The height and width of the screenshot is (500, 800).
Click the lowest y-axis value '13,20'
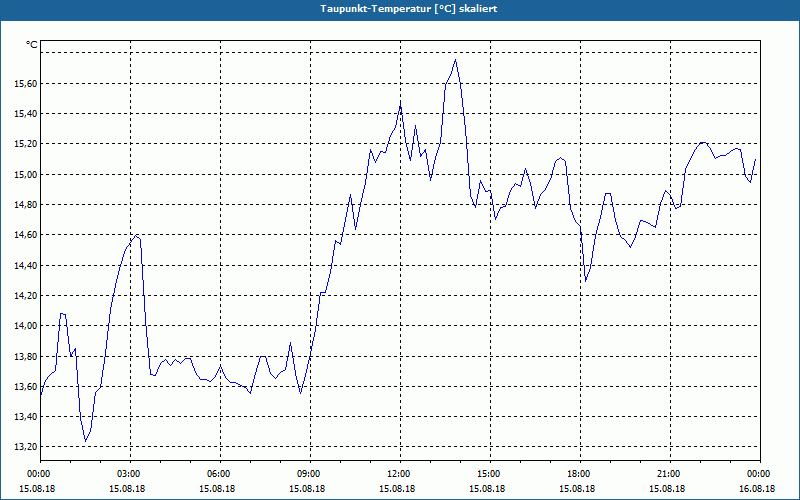click(25, 447)
